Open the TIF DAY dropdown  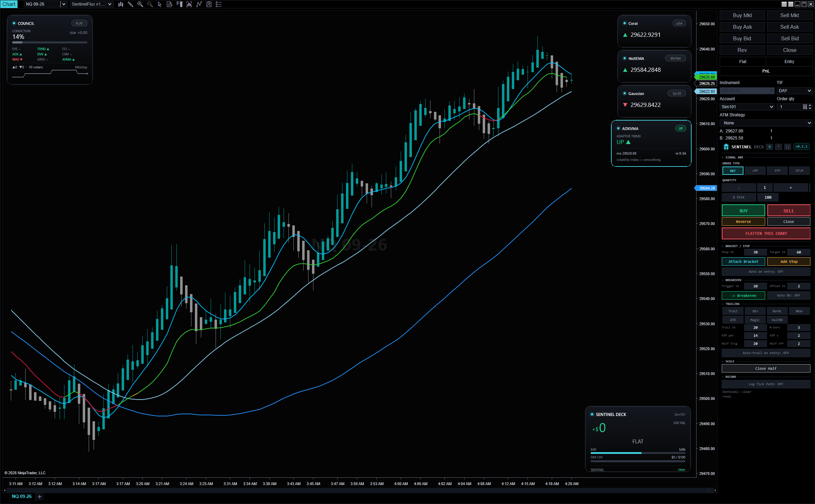tap(794, 91)
